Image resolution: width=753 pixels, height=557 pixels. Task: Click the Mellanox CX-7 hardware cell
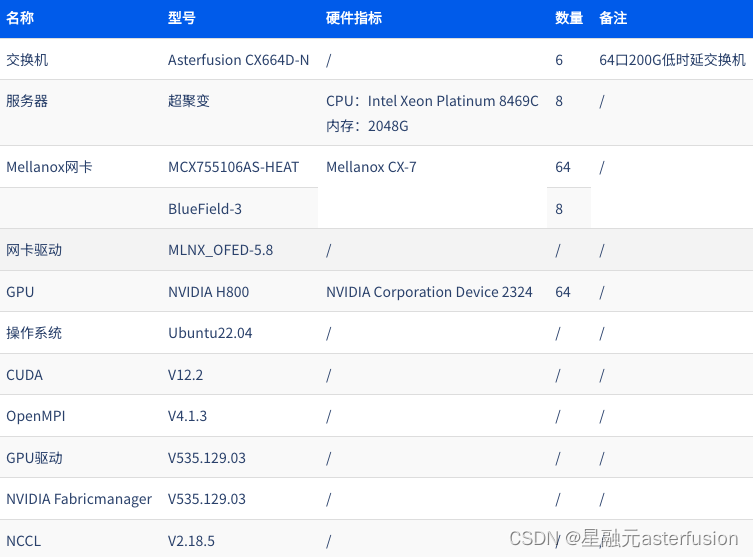371,167
